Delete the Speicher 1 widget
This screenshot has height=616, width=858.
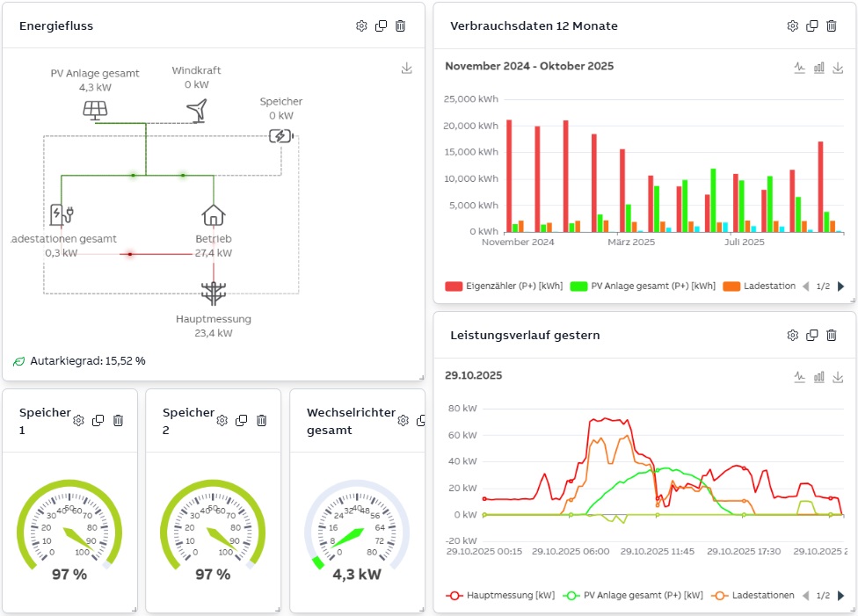[x=119, y=421]
